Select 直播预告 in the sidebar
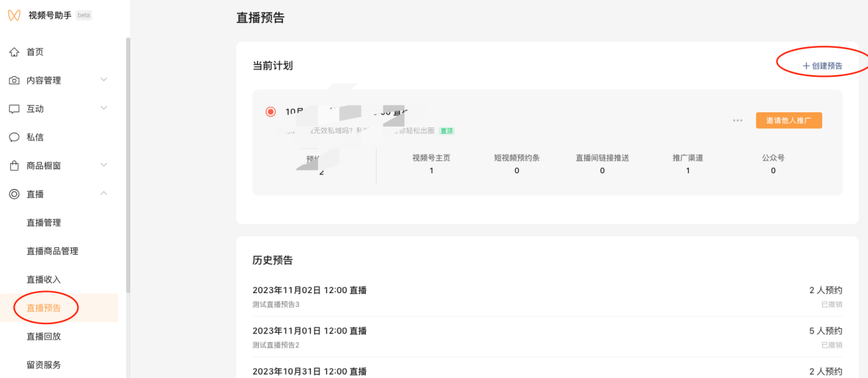868x378 pixels. pos(44,308)
